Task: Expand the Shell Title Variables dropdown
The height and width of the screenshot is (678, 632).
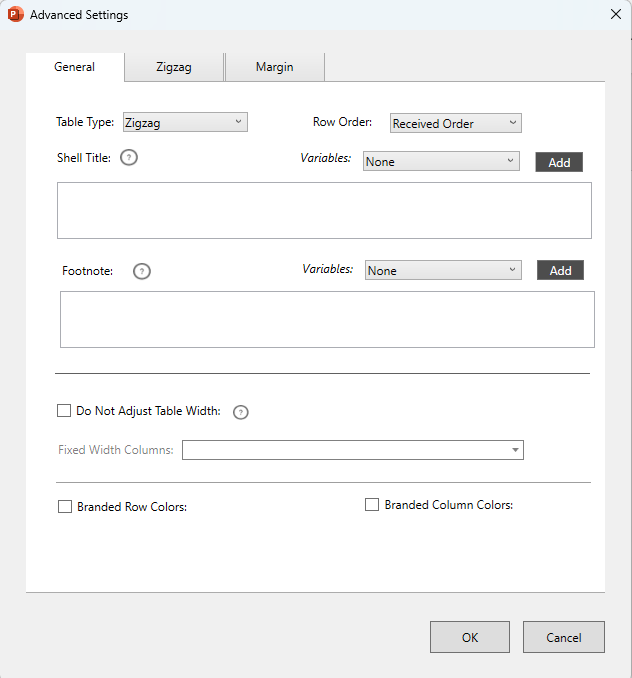Action: tap(441, 161)
